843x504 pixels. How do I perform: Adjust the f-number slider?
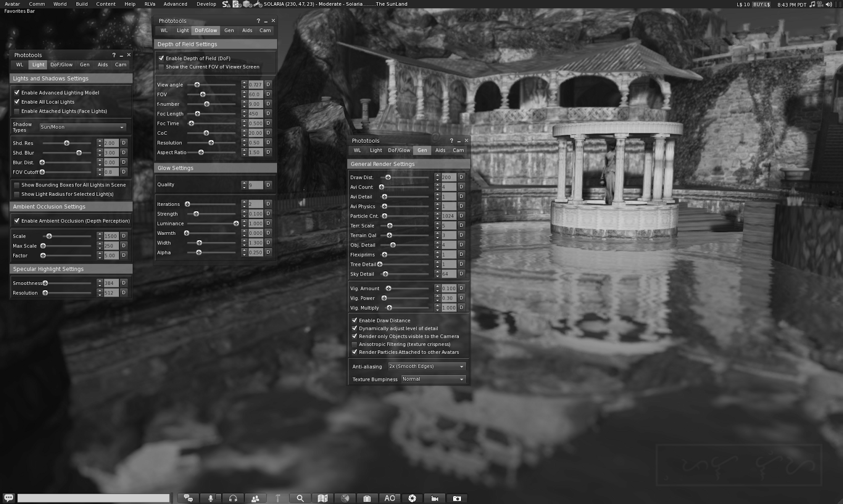tap(212, 104)
